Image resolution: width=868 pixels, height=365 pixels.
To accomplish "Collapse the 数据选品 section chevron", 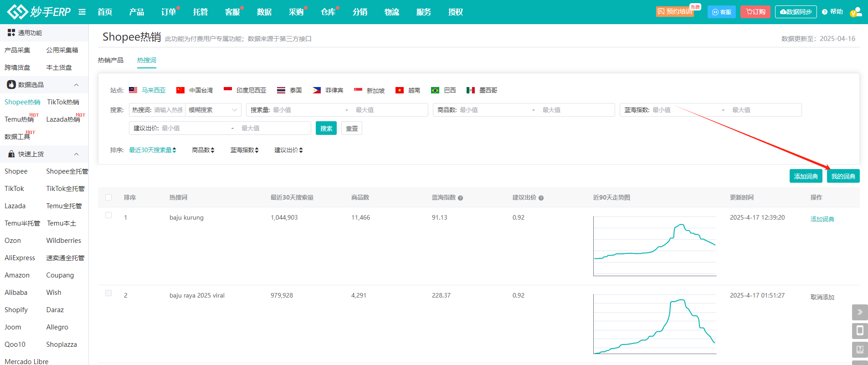I will pyautogui.click(x=77, y=85).
